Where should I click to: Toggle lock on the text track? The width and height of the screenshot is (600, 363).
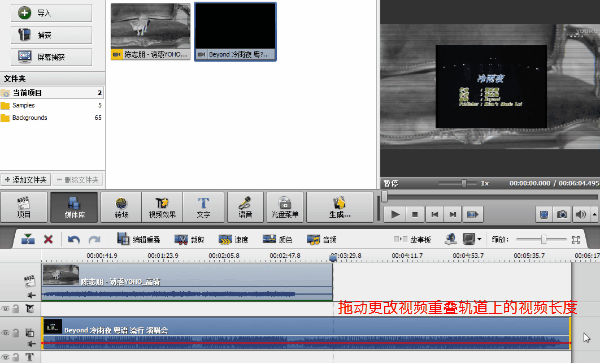point(16,357)
